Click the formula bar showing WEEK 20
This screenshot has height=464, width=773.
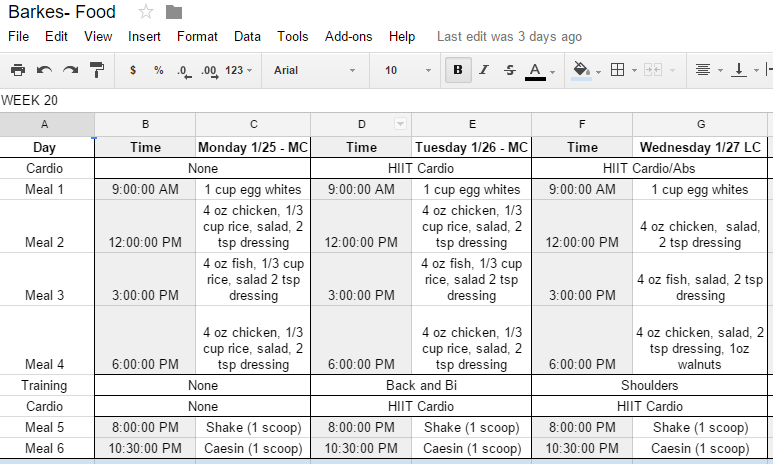click(386, 100)
